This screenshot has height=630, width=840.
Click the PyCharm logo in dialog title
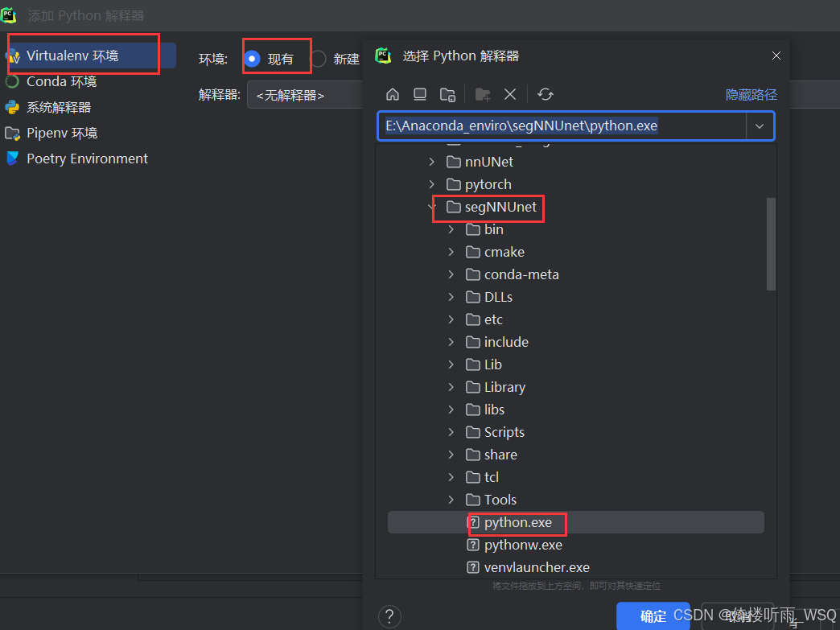click(x=383, y=56)
